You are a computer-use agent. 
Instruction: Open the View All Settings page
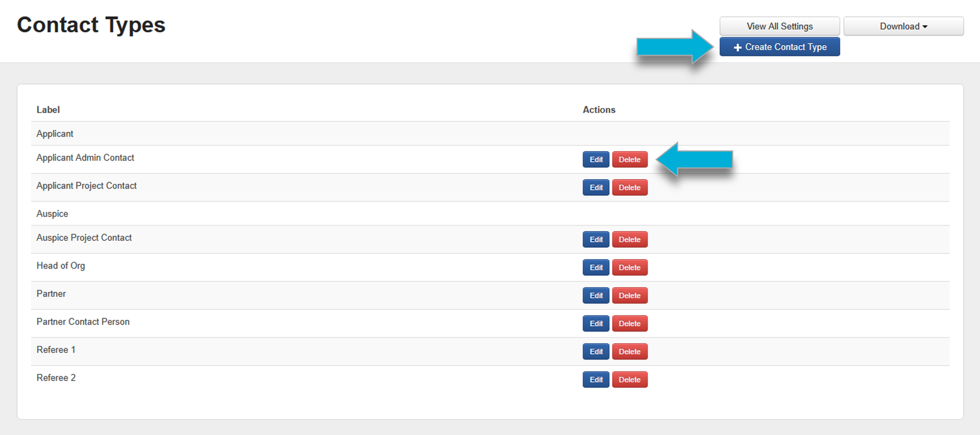point(779,27)
